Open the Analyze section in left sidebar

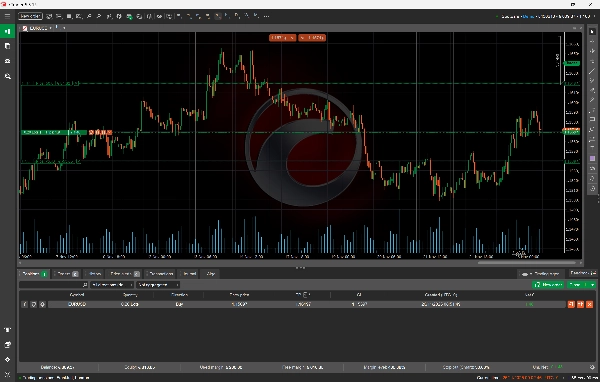(7, 76)
